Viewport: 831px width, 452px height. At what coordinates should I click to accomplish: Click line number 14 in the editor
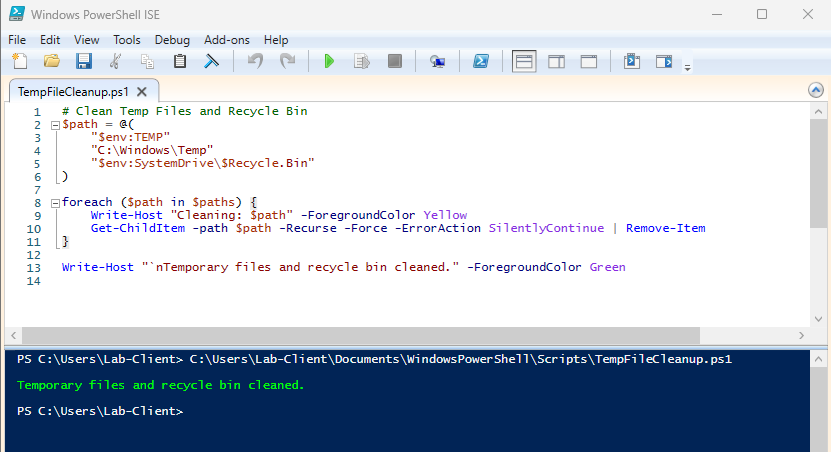(x=33, y=281)
